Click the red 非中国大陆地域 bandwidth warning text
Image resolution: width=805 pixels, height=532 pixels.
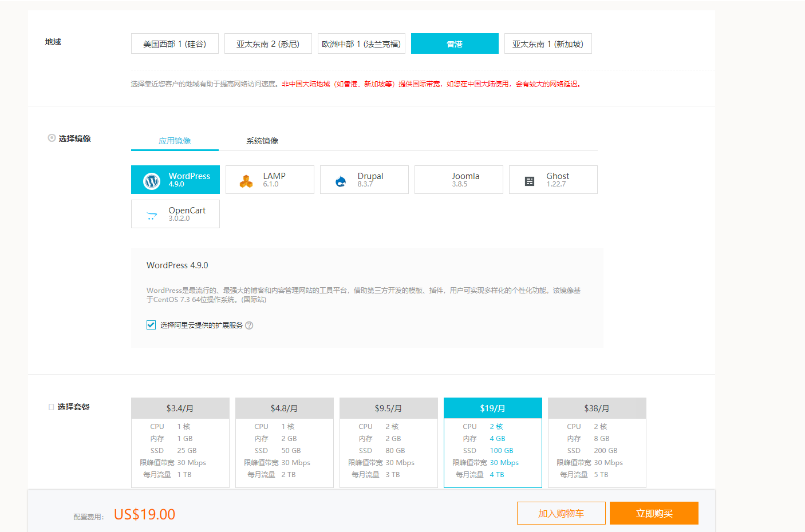(x=432, y=84)
